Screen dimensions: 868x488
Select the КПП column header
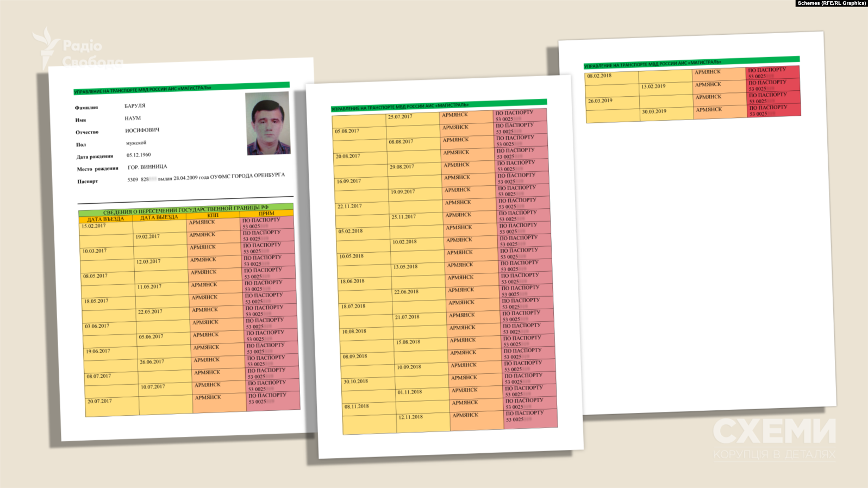(x=213, y=215)
